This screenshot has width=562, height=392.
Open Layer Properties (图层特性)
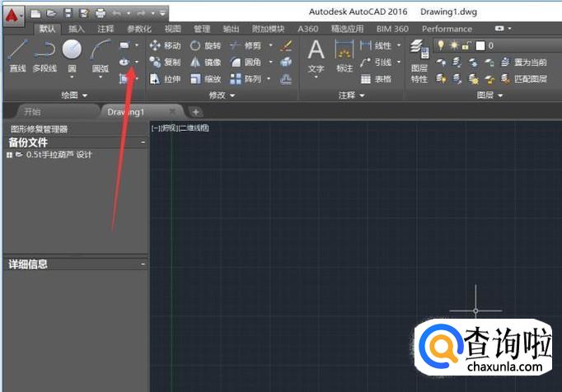[x=419, y=62]
